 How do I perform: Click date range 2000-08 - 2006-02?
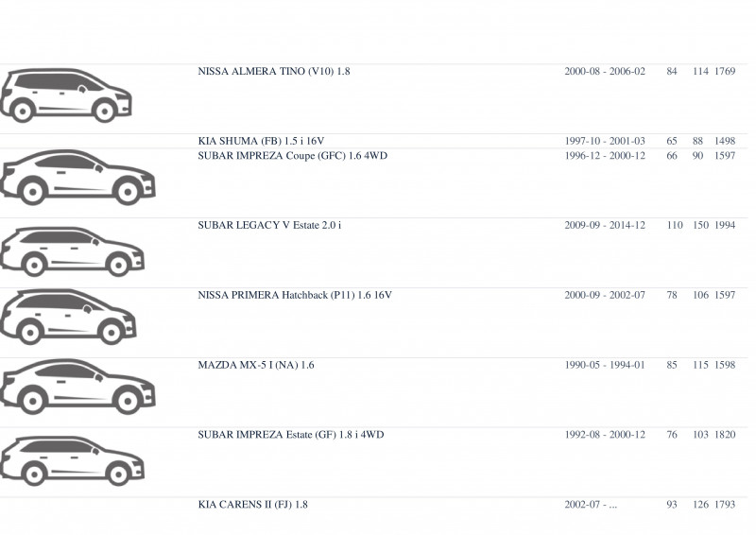click(605, 72)
